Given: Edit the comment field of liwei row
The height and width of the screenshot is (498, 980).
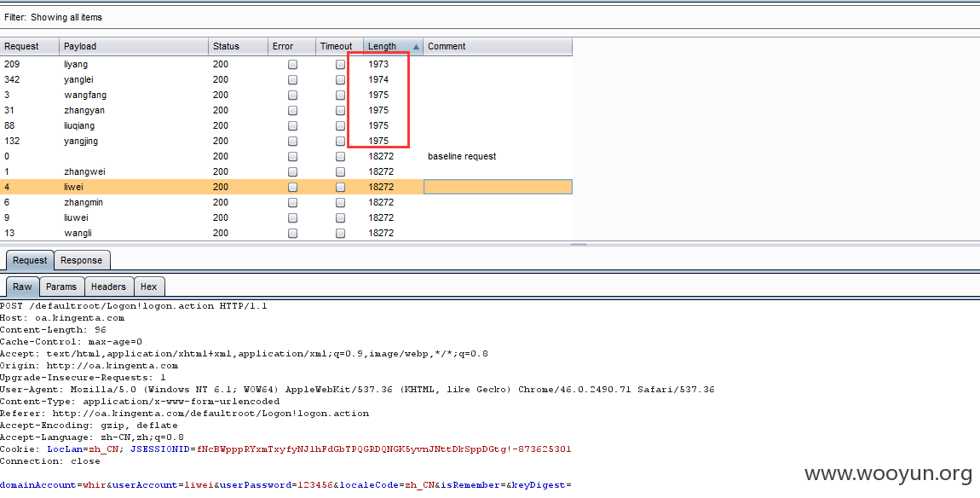Looking at the screenshot, I should 498,187.
